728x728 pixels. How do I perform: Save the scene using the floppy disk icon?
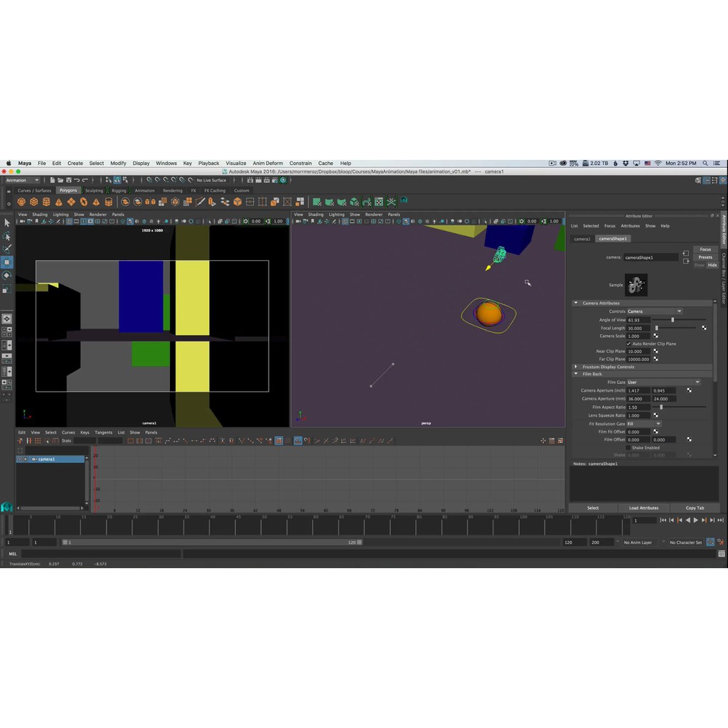pyautogui.click(x=68, y=181)
